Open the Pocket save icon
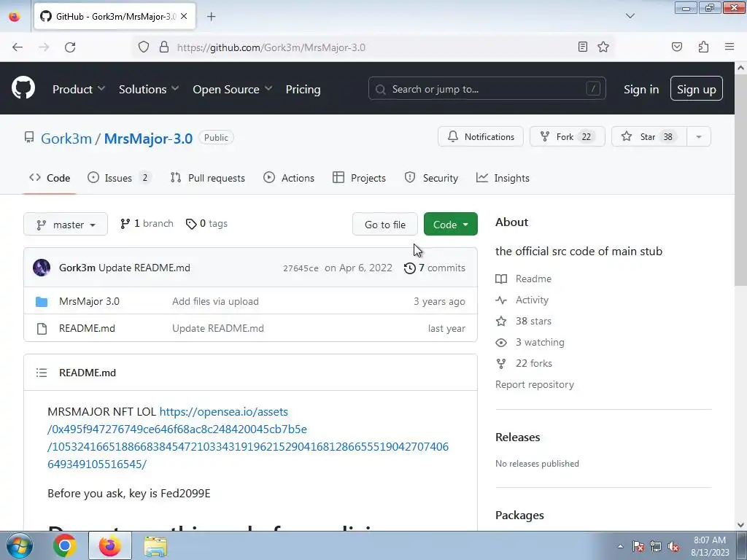 tap(676, 47)
